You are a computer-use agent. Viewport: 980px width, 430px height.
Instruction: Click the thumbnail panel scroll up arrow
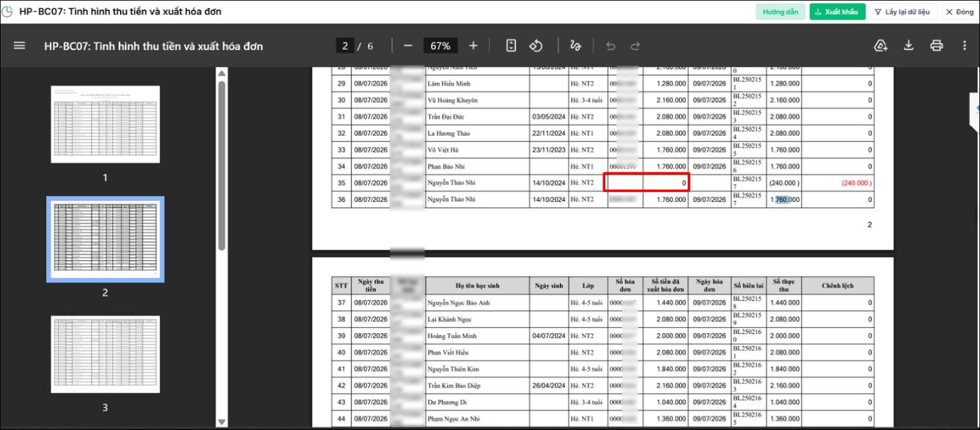pos(221,73)
